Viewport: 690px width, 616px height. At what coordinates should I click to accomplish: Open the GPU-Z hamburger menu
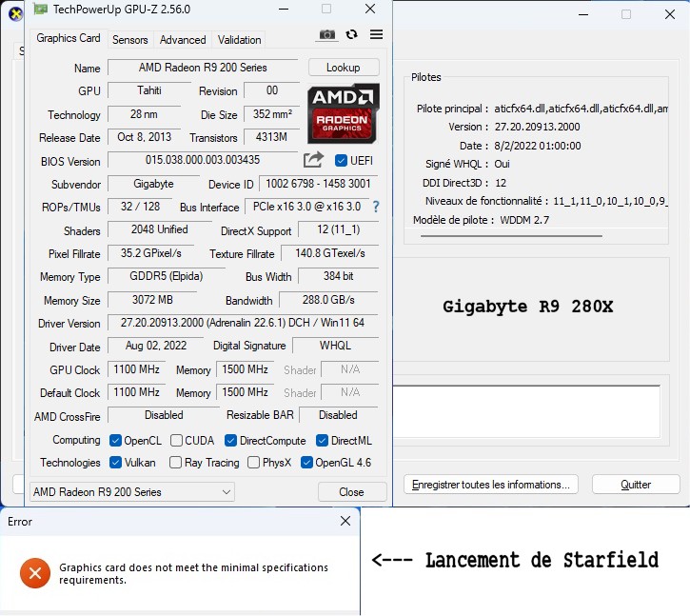coord(376,34)
